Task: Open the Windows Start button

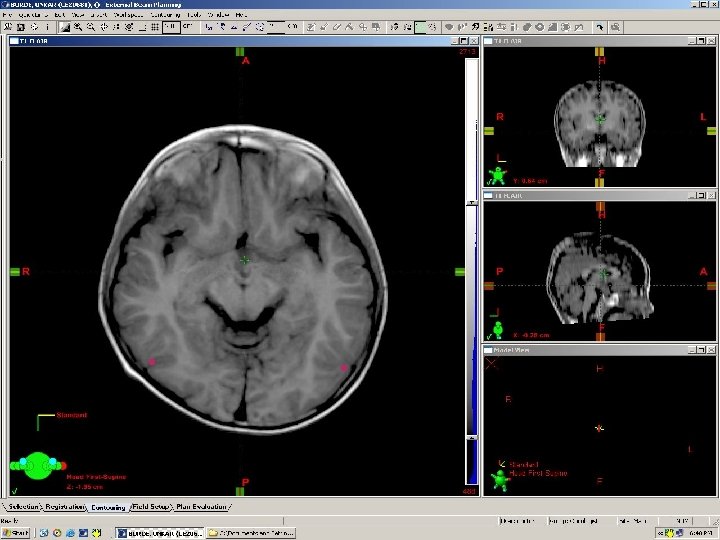Action: click(x=16, y=533)
